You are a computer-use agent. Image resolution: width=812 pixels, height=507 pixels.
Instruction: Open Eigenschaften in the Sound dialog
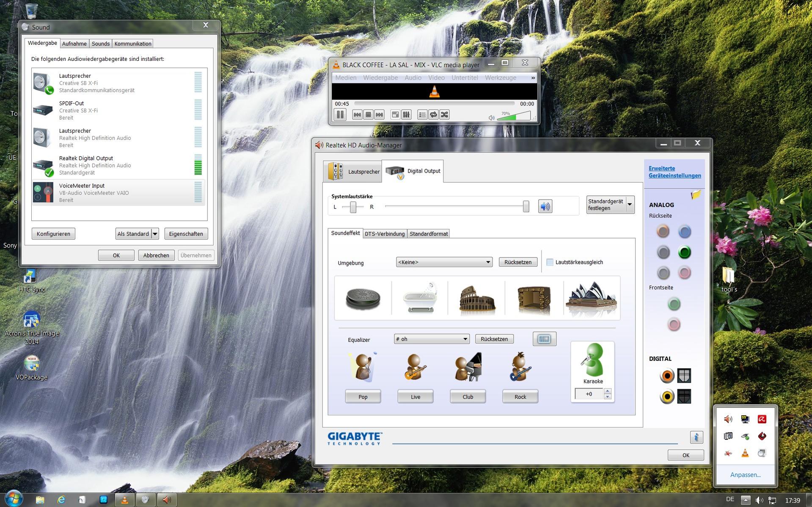(x=186, y=234)
